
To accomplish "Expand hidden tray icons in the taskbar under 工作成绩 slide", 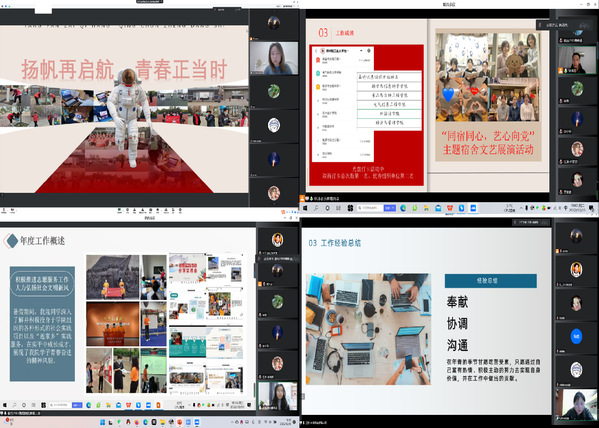I will (x=521, y=208).
